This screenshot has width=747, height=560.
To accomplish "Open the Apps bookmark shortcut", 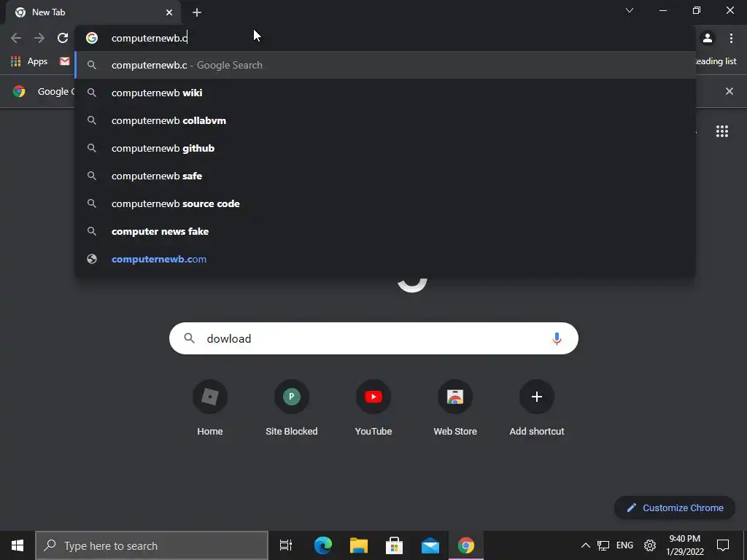I will tap(29, 61).
